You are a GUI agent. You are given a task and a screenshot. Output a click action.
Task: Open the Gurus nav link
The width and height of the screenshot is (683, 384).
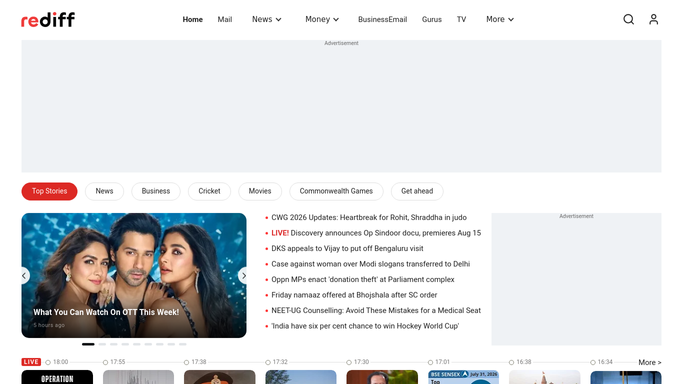(432, 20)
